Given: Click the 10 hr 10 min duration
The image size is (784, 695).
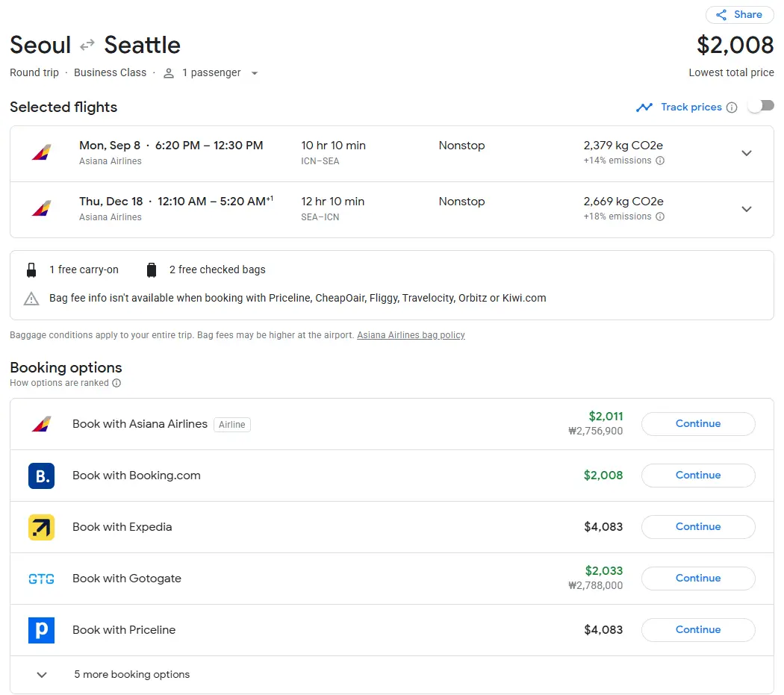Looking at the screenshot, I should click(x=334, y=146).
